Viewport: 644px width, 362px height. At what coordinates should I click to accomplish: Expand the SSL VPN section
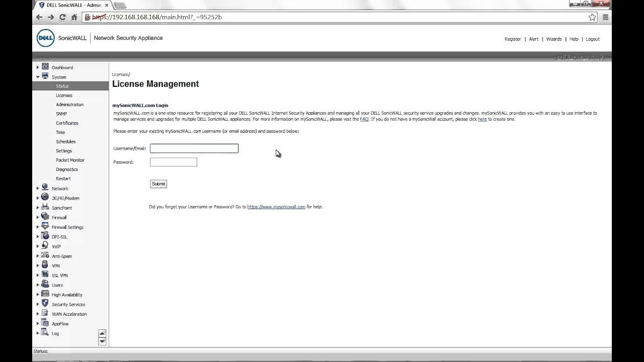pos(38,275)
